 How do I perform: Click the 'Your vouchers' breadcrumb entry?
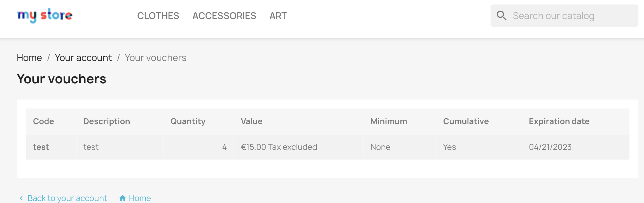[x=155, y=58]
